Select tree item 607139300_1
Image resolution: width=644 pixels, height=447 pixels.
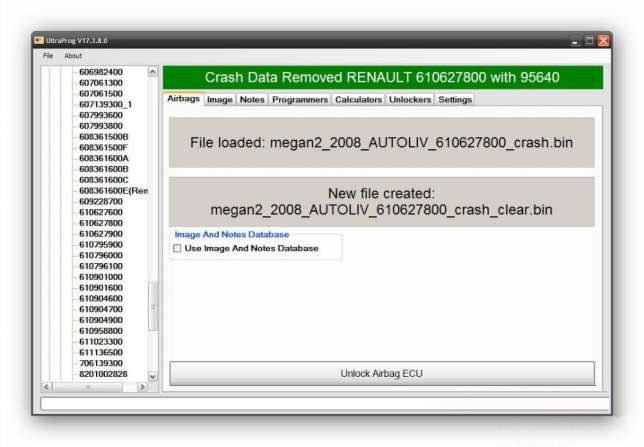click(106, 104)
